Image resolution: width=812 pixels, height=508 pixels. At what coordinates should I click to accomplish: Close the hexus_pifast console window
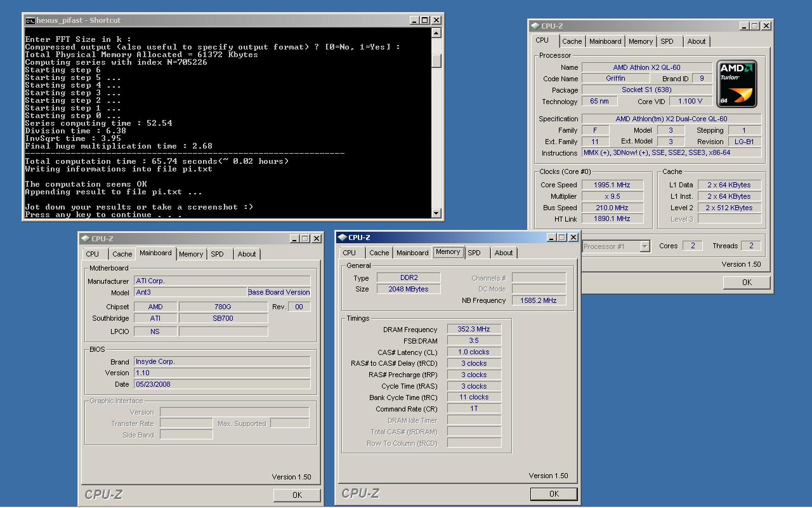click(436, 20)
